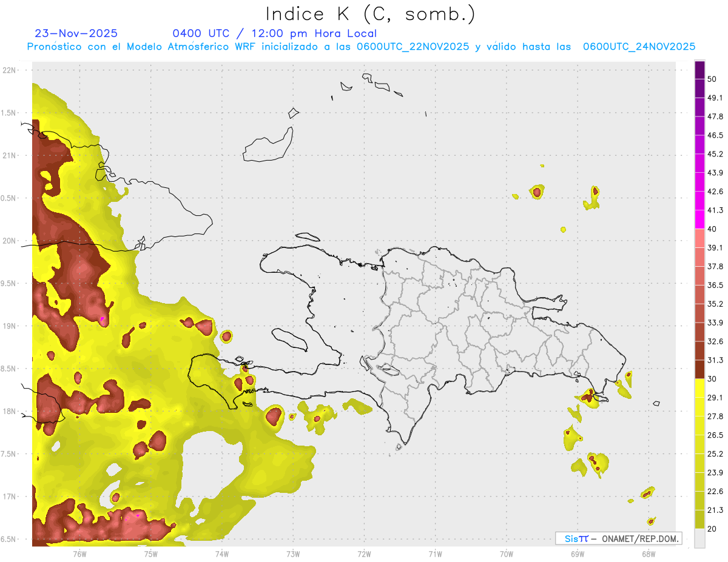Click color scale label "40"
Screen dimensions: 728x562
(712, 229)
